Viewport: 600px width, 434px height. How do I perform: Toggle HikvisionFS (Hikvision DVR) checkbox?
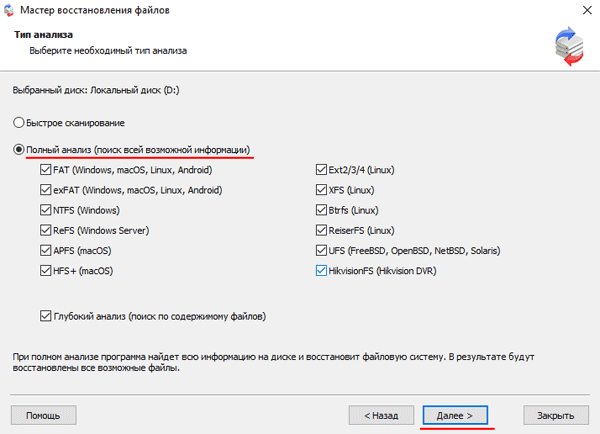[321, 270]
